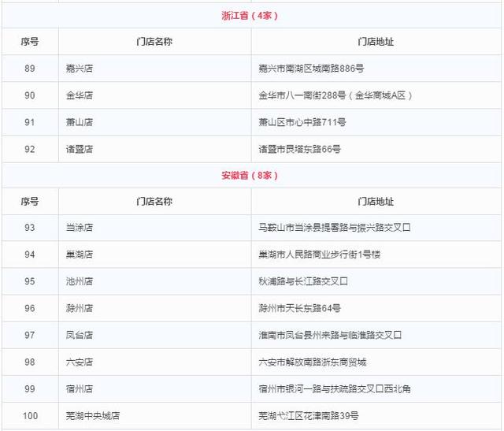This screenshot has width=504, height=431.
Task: Select address 淮南市凤台县州来路与临淮路交叉口
Action: (330, 335)
